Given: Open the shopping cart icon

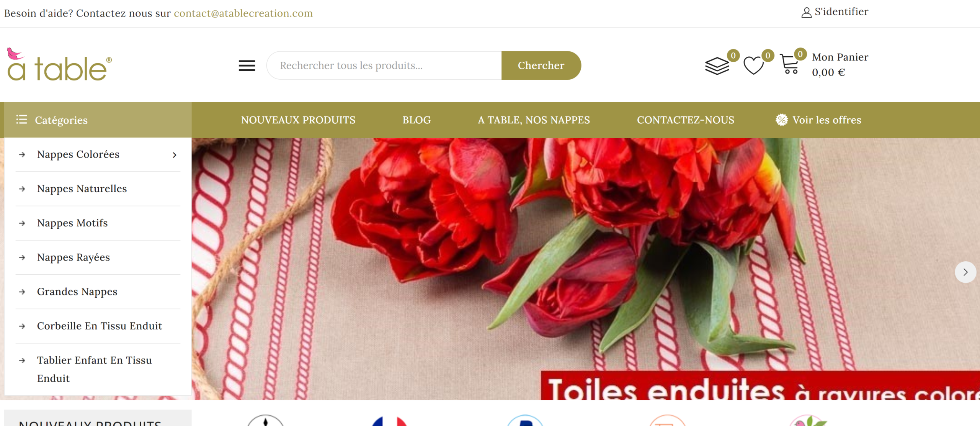Looking at the screenshot, I should [x=789, y=64].
